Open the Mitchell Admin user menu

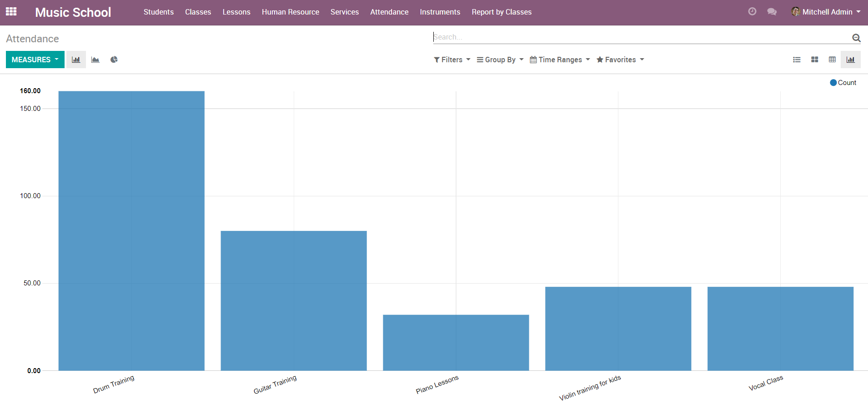point(826,12)
